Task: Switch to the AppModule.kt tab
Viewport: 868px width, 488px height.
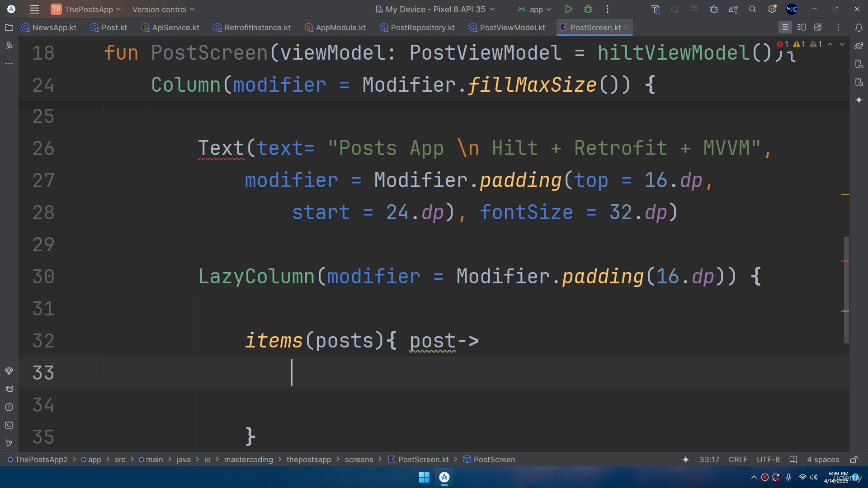Action: tap(335, 28)
